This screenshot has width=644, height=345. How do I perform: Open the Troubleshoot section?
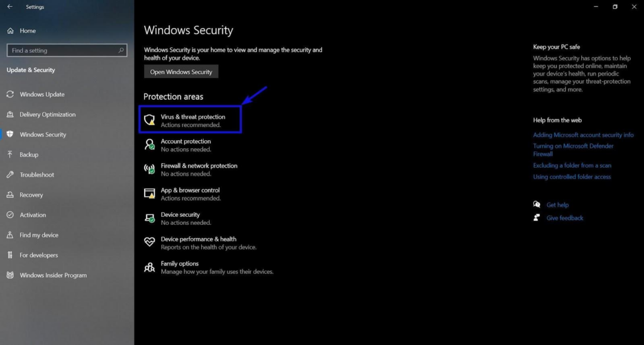pyautogui.click(x=36, y=175)
